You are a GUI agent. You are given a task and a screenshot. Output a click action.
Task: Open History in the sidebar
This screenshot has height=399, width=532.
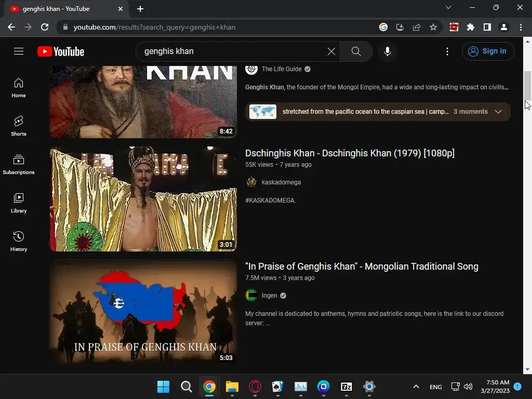pyautogui.click(x=19, y=241)
